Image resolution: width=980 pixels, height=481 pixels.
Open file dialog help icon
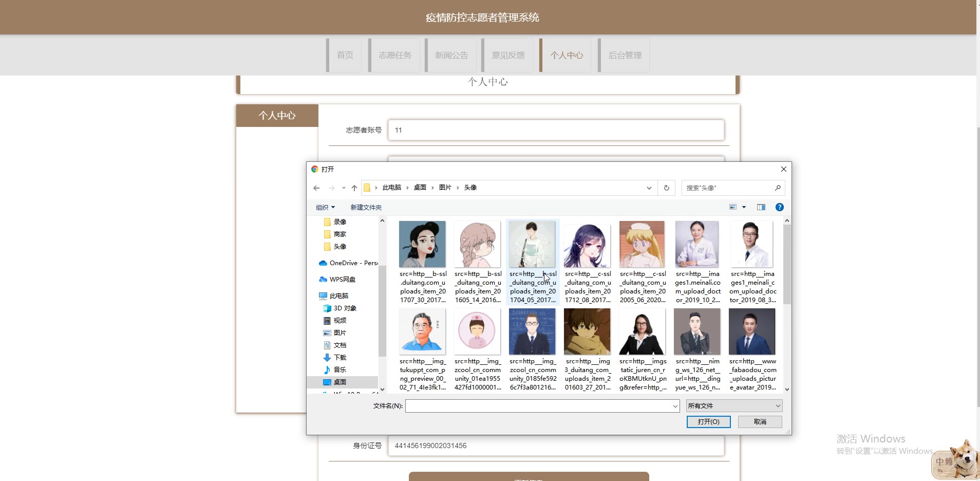pyautogui.click(x=779, y=207)
